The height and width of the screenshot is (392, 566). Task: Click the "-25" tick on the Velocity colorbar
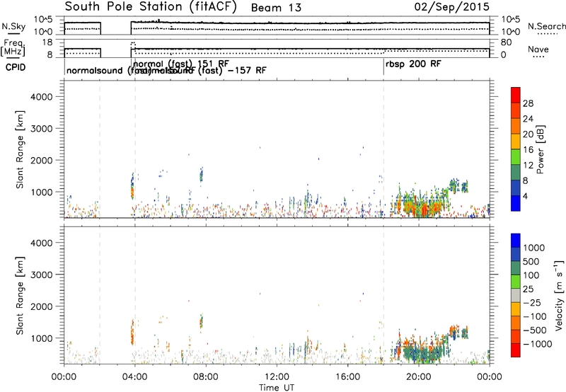tap(532, 303)
